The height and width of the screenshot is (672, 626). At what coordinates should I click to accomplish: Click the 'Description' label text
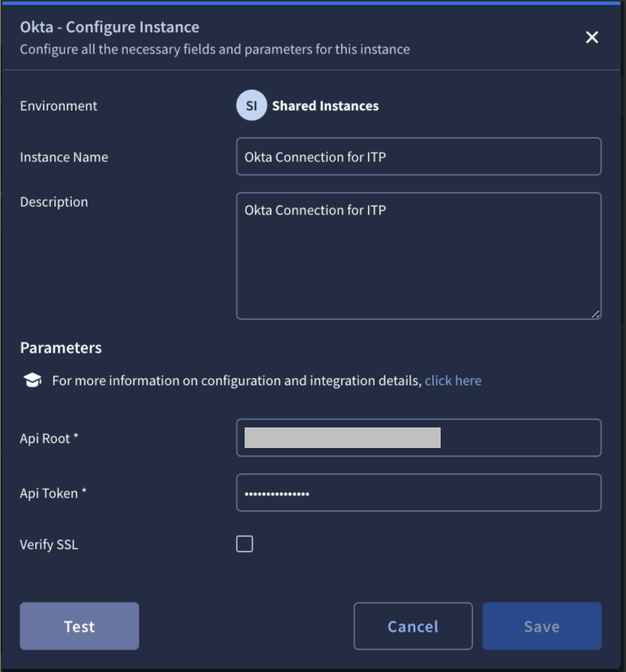coord(54,203)
